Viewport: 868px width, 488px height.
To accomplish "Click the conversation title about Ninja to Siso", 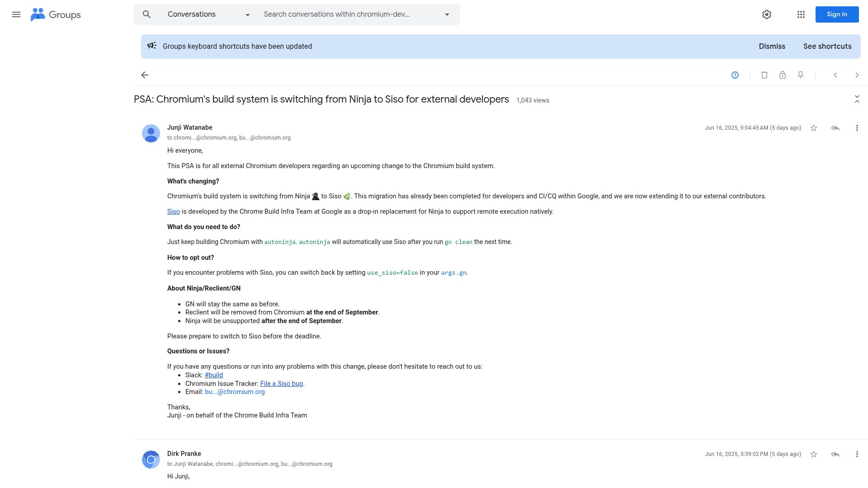I will [321, 99].
